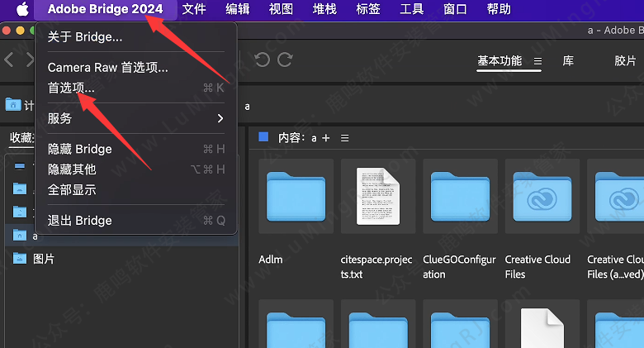Open content panel options menu

pyautogui.click(x=344, y=138)
